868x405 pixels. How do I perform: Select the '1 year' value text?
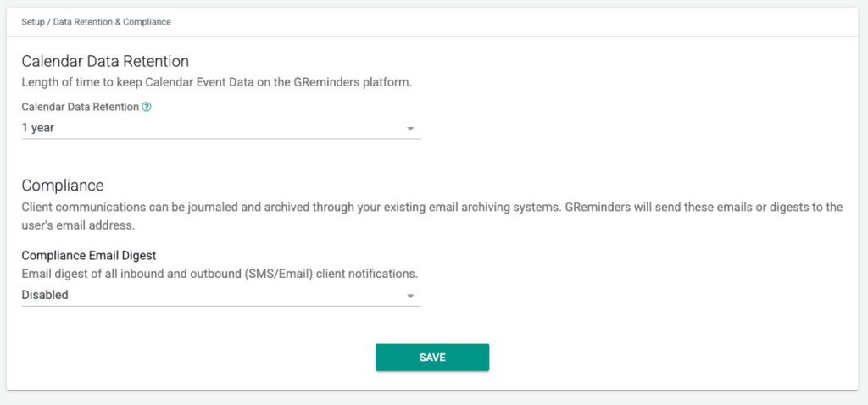pyautogui.click(x=39, y=128)
